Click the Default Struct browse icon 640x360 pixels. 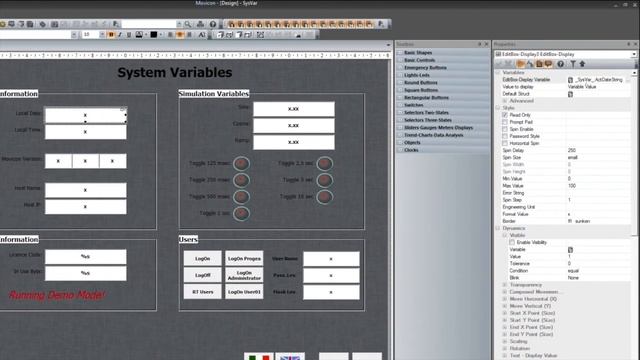[570, 94]
